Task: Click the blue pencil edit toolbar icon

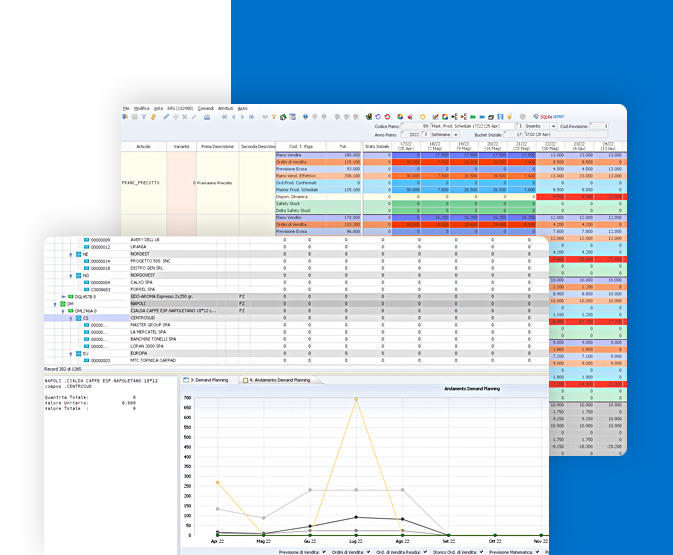Action: pyautogui.click(x=166, y=117)
